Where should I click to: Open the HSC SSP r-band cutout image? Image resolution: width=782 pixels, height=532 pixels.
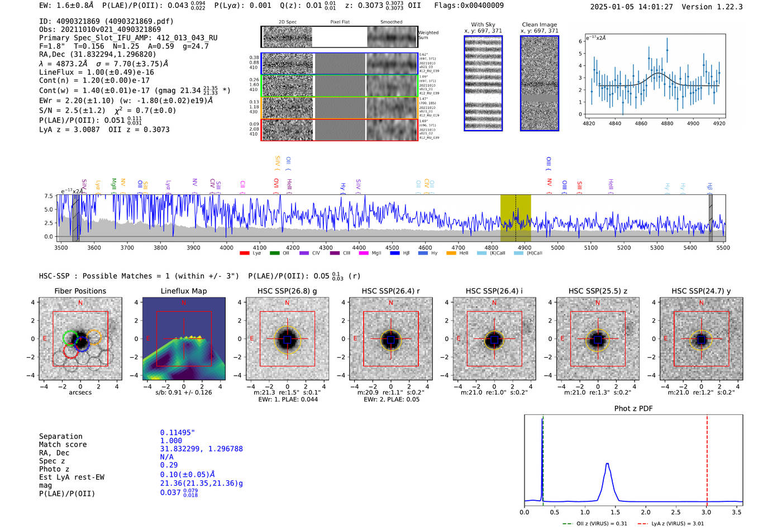390,339
